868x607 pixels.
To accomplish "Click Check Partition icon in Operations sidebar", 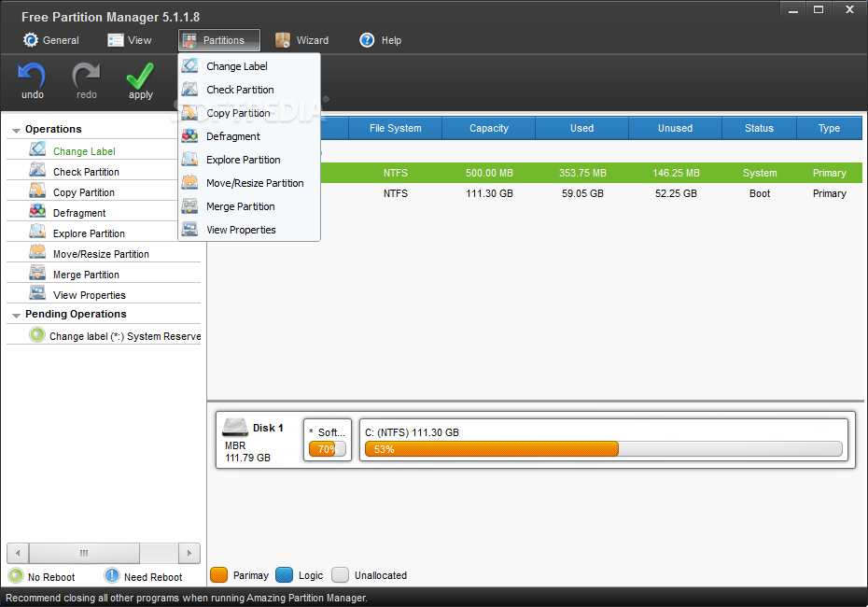I will [x=37, y=170].
